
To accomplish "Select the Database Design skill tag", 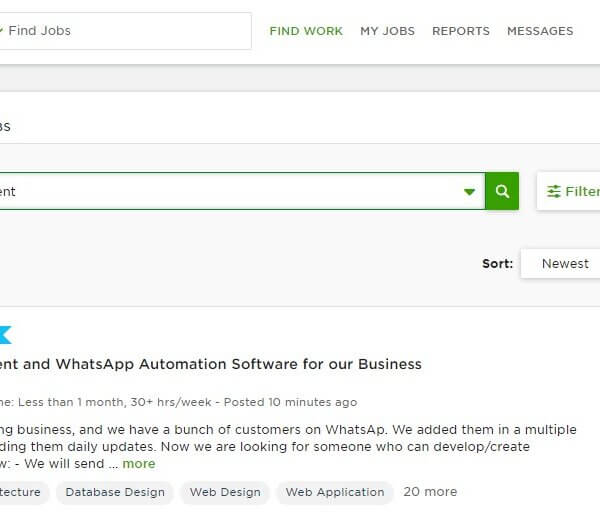I will [114, 492].
